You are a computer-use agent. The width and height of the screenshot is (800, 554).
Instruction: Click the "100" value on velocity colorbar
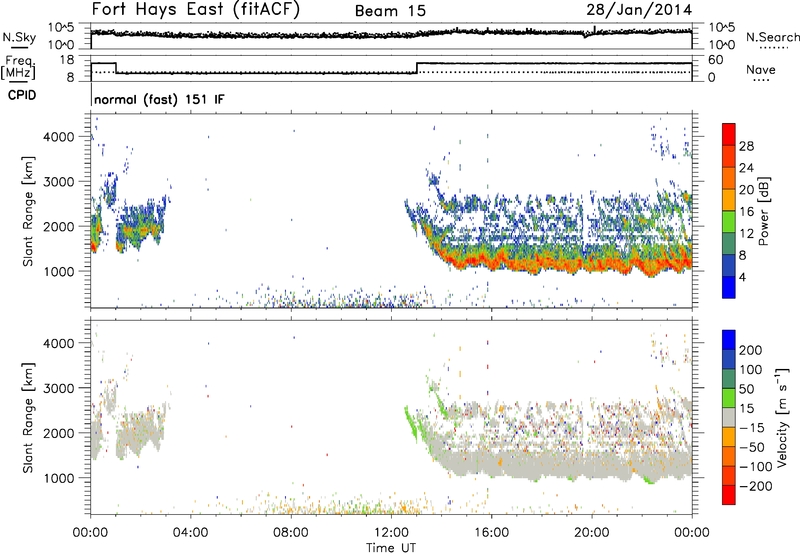(x=751, y=370)
